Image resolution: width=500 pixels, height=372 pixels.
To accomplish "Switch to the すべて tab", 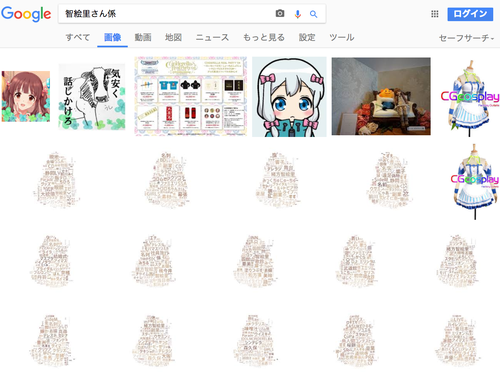I will pos(78,37).
